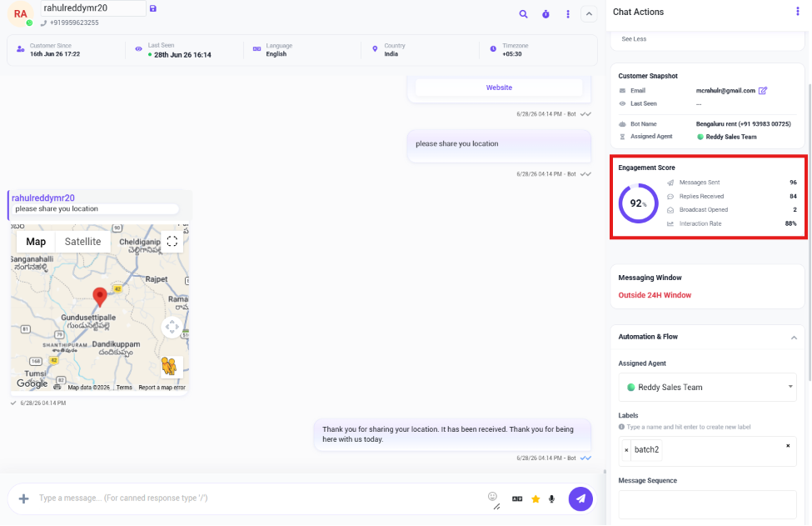
Task: Click the 92% engagement score ring
Action: (x=638, y=203)
